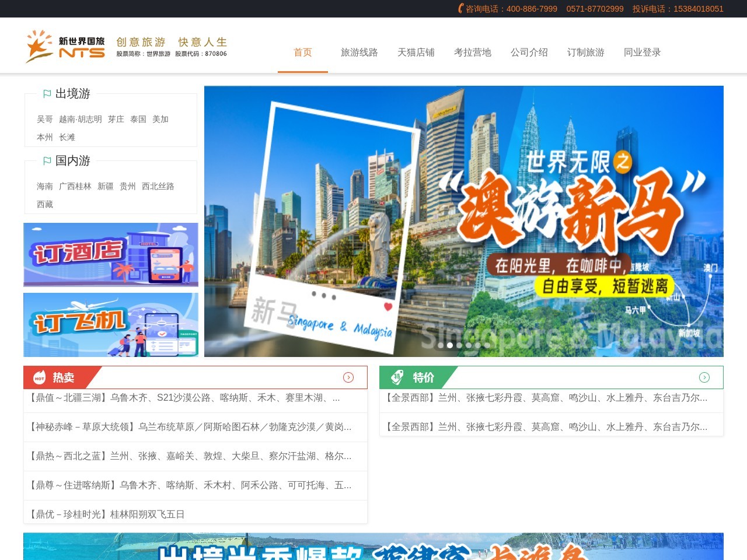Select the 泰国 destination link
This screenshot has width=747, height=560.
pos(138,119)
